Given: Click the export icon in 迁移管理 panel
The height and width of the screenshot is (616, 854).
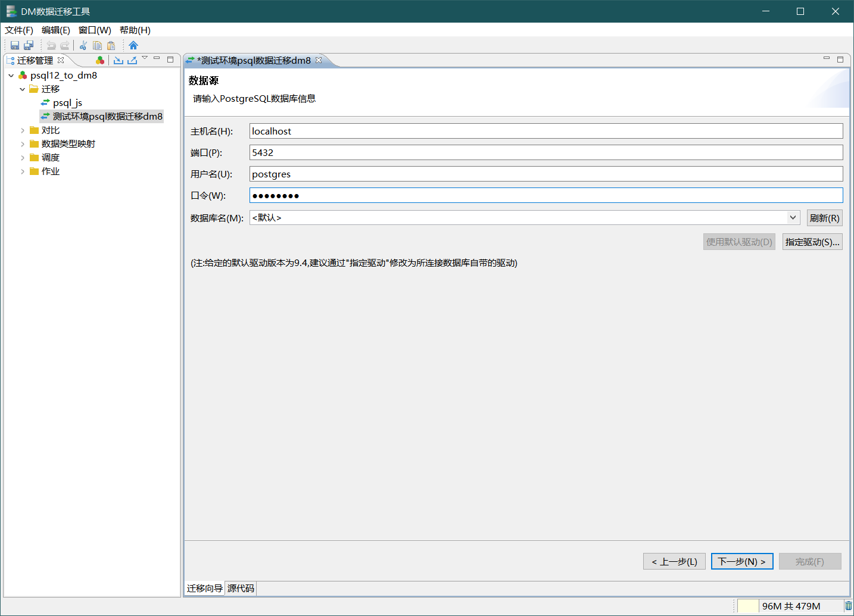Looking at the screenshot, I should [x=132, y=60].
